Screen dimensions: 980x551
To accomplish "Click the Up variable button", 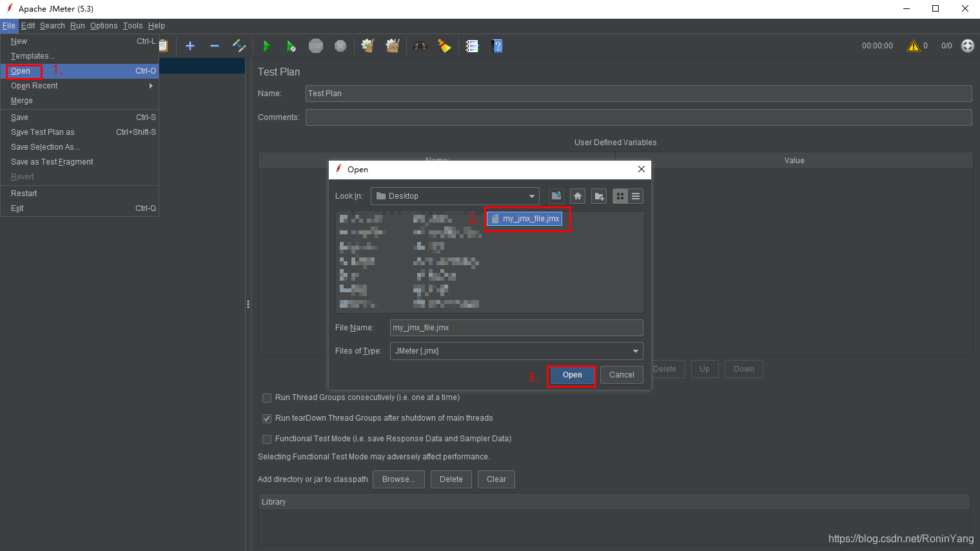I will coord(705,369).
